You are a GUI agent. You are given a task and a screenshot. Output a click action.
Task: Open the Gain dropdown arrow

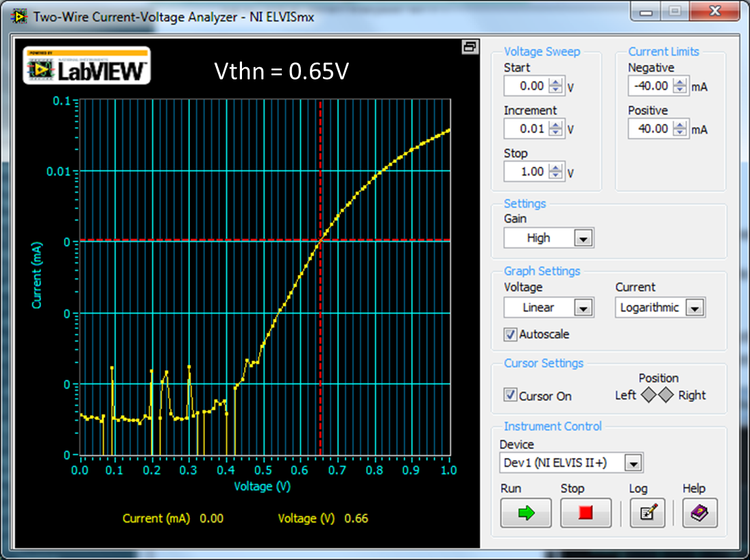click(583, 238)
